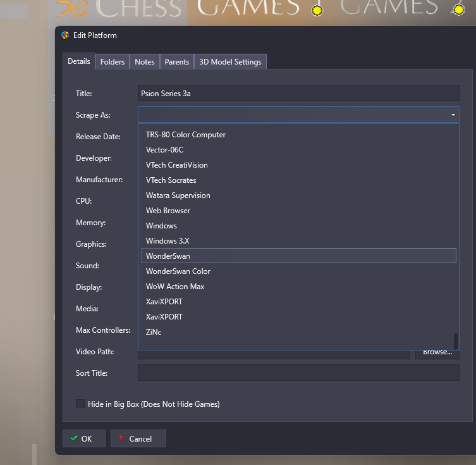Choose VTech Socrates platform
The width and height of the screenshot is (476, 465).
(298, 180)
